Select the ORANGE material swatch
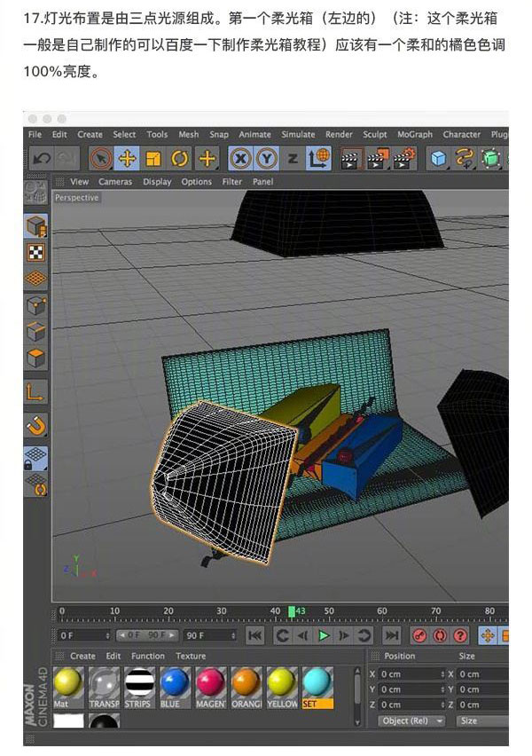Image resolution: width=532 pixels, height=756 pixels. point(246,688)
